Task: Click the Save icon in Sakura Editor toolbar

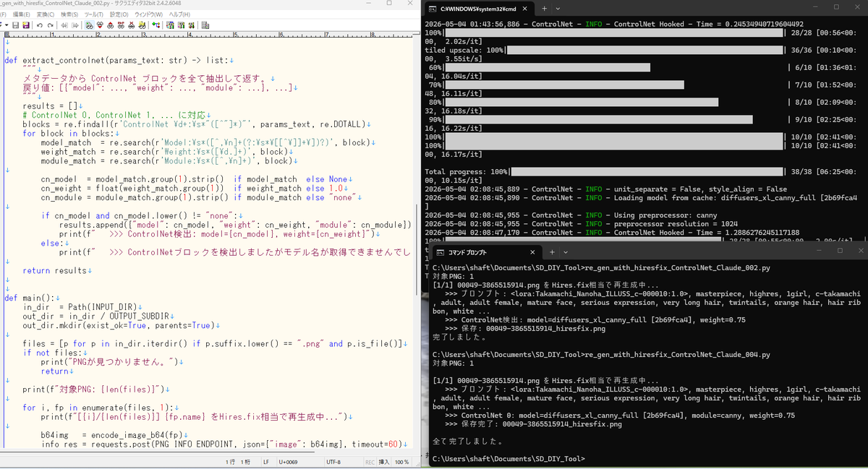Action: click(x=16, y=25)
